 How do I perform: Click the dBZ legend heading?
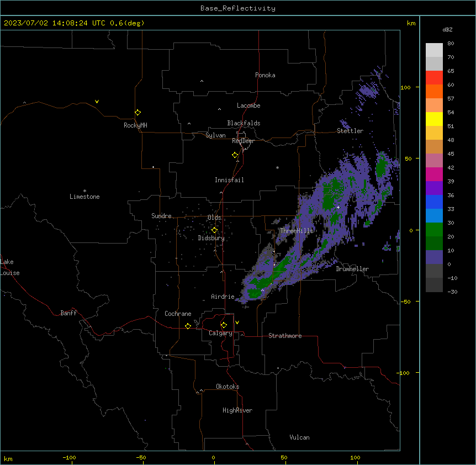click(447, 29)
